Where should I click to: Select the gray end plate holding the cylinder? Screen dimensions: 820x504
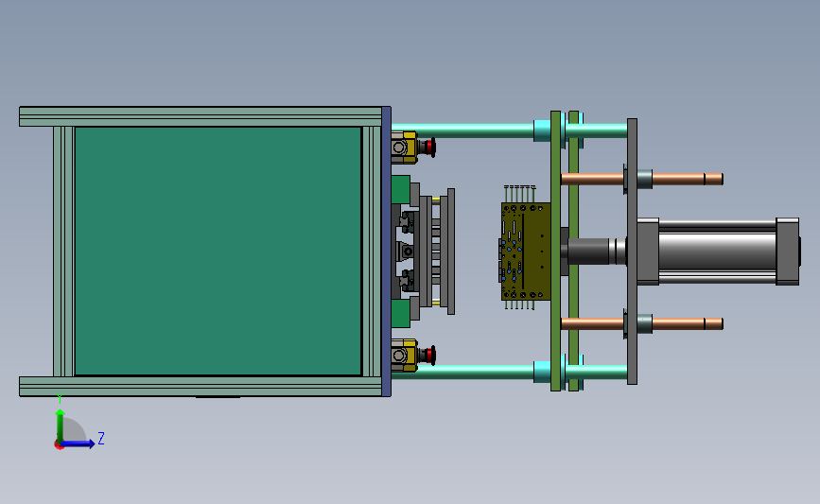pyautogui.click(x=632, y=252)
